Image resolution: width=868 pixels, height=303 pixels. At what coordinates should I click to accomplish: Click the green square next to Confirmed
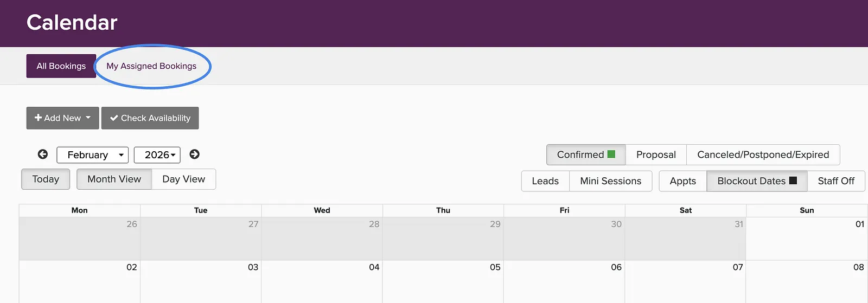pyautogui.click(x=611, y=154)
